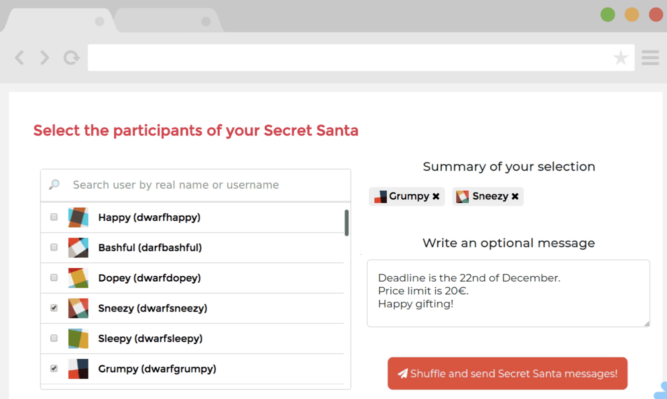Switch to the first browser tab

coord(58,20)
